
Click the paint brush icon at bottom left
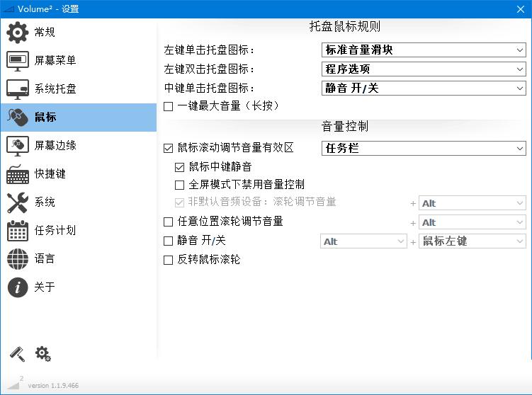(x=17, y=353)
